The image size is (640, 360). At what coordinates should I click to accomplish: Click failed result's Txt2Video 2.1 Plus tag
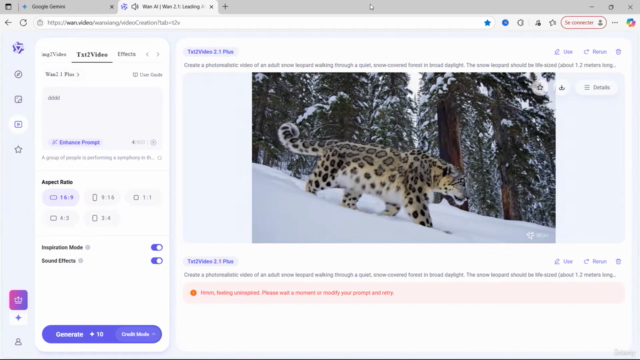[x=210, y=261]
